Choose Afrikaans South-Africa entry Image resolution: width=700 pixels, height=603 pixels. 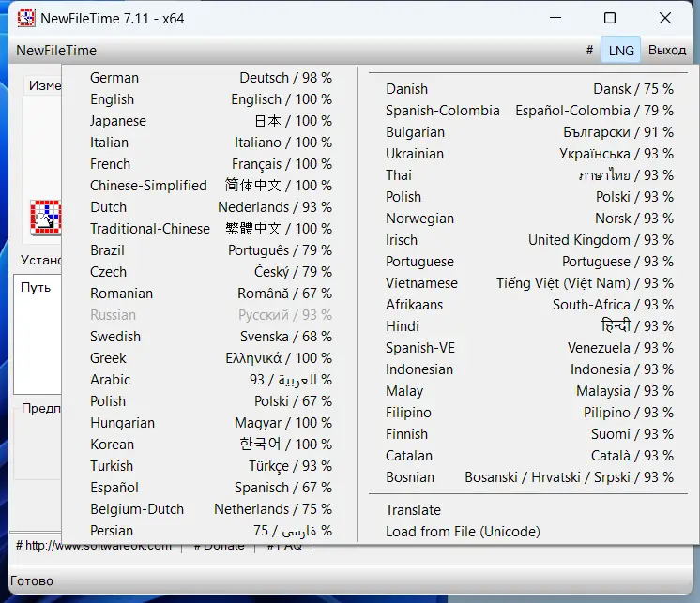pyautogui.click(x=528, y=304)
